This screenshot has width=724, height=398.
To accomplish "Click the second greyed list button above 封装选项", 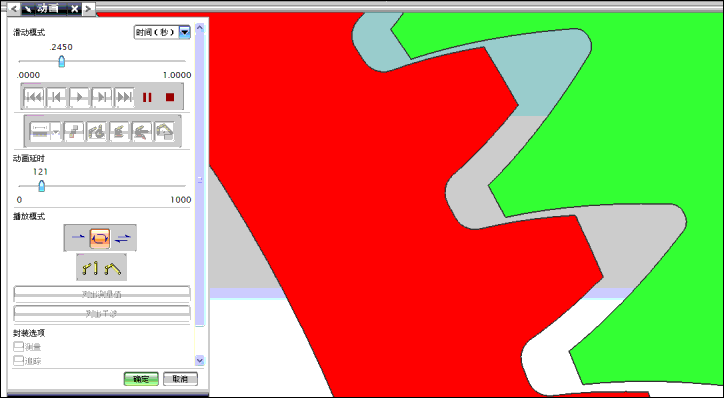I will [x=102, y=314].
